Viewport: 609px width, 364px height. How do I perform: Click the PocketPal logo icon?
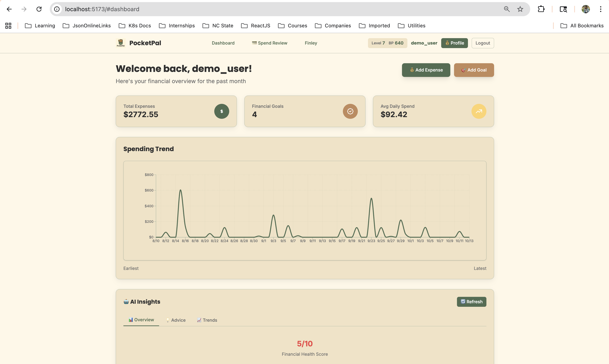click(121, 43)
